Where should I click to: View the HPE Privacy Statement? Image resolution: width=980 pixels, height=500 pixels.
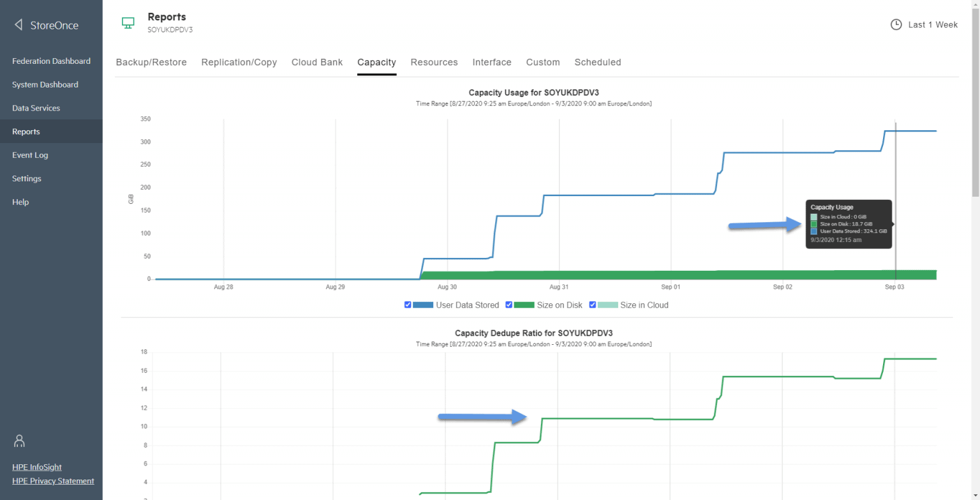tap(53, 481)
